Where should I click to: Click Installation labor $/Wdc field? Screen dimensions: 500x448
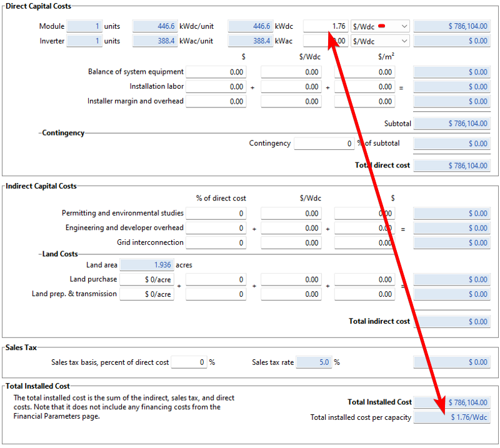(x=291, y=87)
